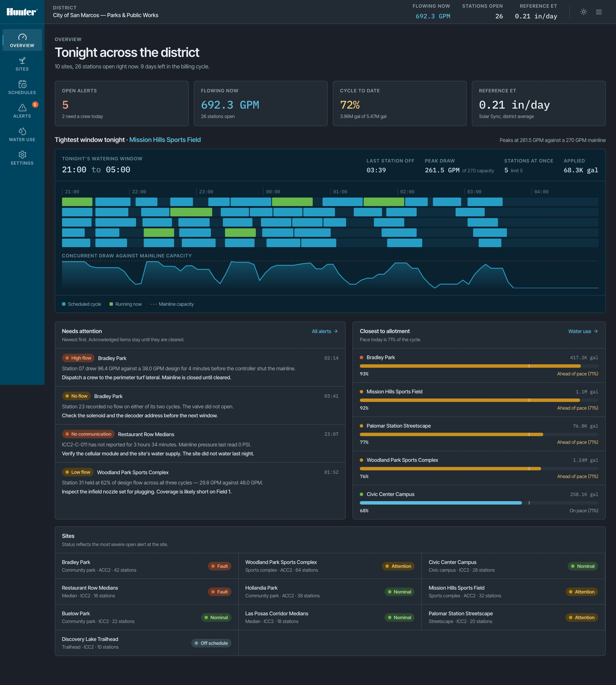Click the High flow alert badge
The image size is (616, 685).
(x=78, y=358)
